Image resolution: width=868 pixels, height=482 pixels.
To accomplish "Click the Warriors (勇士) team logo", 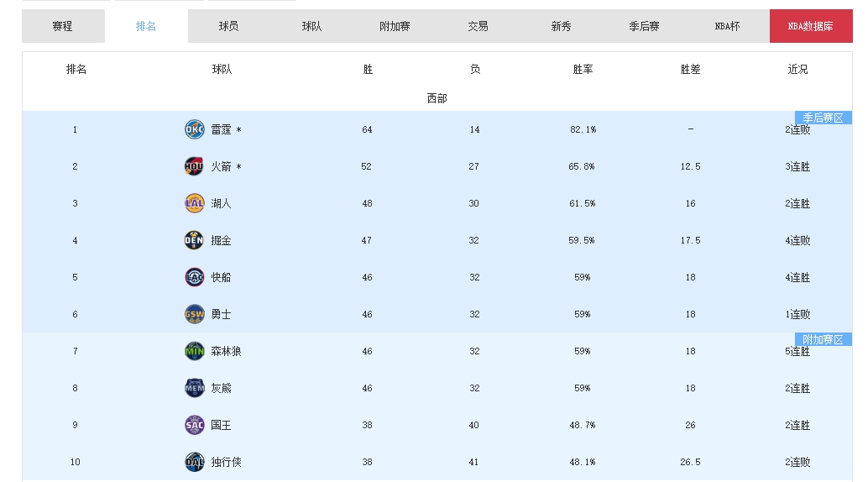I will 194,314.
